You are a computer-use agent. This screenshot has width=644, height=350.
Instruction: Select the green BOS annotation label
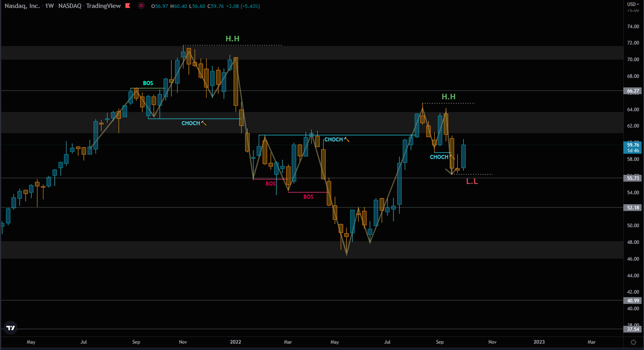(x=148, y=84)
